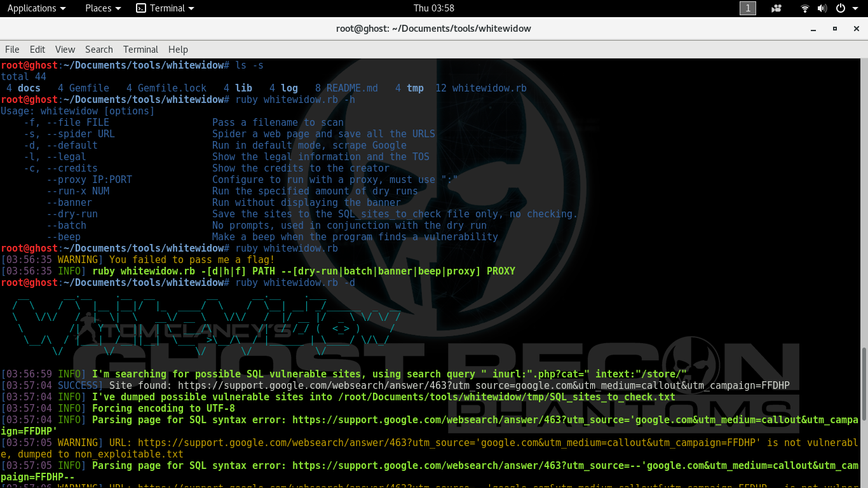
Task: Click 'Run in default mode, scrape Google' text
Action: (x=309, y=146)
